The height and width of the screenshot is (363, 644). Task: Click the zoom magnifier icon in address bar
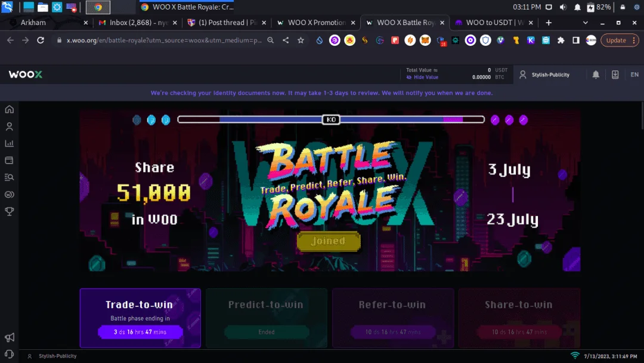270,40
